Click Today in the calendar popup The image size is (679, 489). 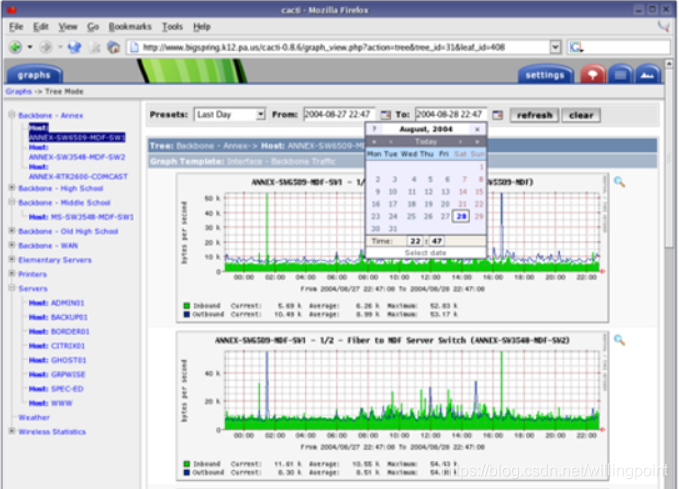(426, 142)
